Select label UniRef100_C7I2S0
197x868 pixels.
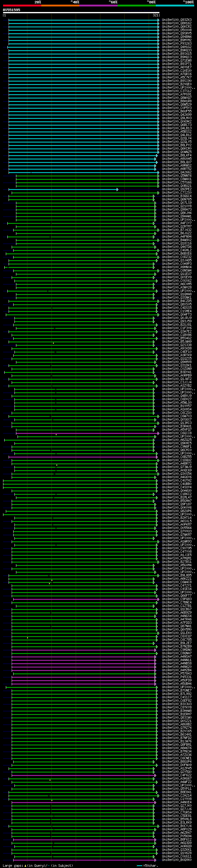[177, 193]
